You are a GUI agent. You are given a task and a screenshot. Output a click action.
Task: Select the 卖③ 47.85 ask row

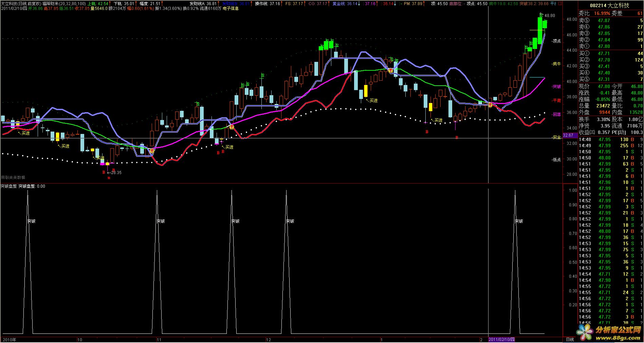point(611,34)
